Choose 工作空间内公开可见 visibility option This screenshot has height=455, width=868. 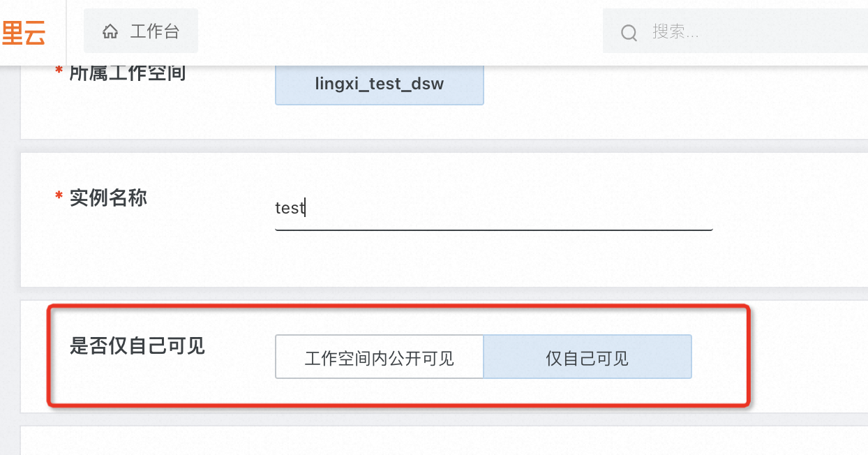pos(379,358)
